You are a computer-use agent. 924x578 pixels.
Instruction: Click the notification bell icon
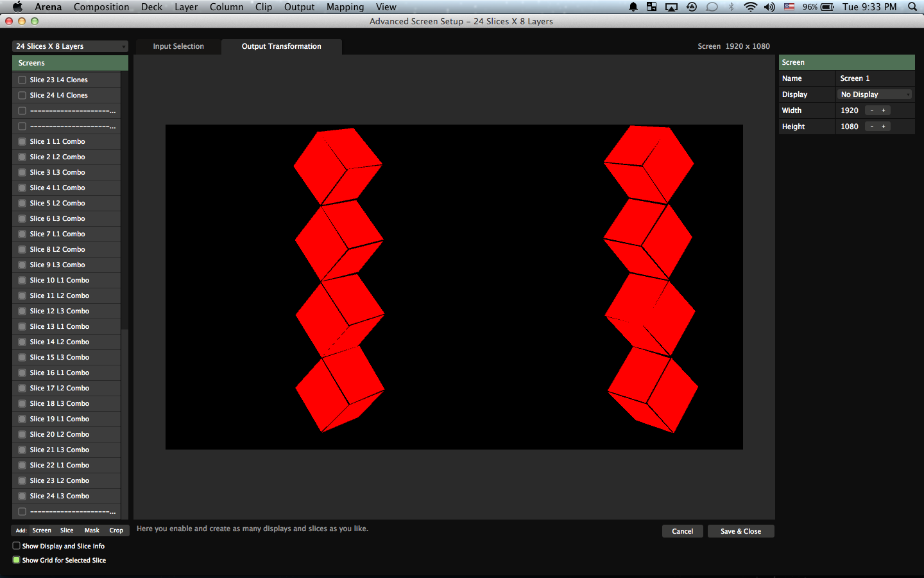(x=633, y=7)
